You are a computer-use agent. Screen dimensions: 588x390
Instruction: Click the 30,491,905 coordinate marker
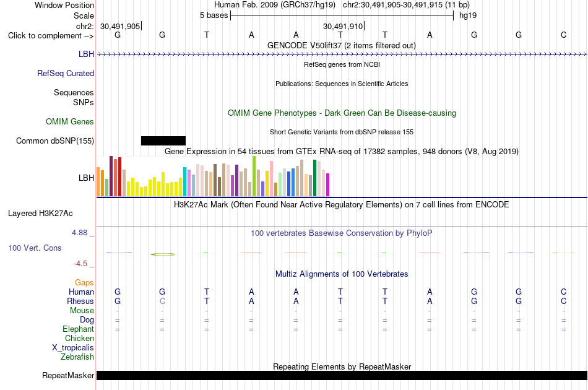120,26
